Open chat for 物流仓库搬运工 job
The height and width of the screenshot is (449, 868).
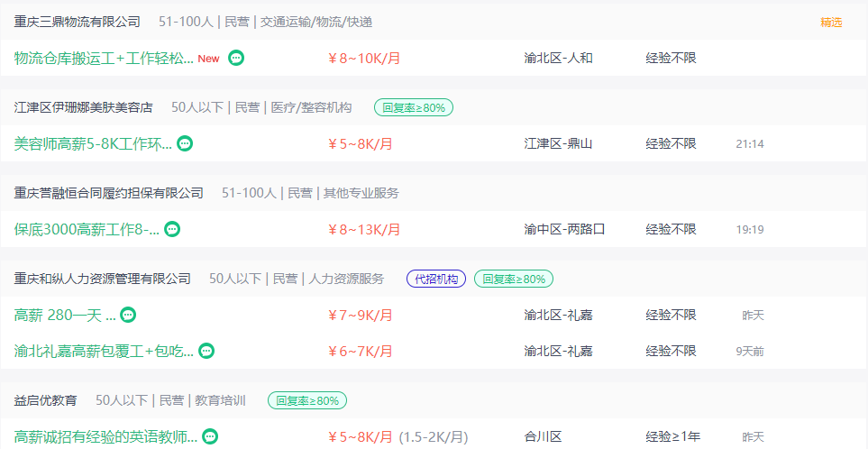(236, 58)
